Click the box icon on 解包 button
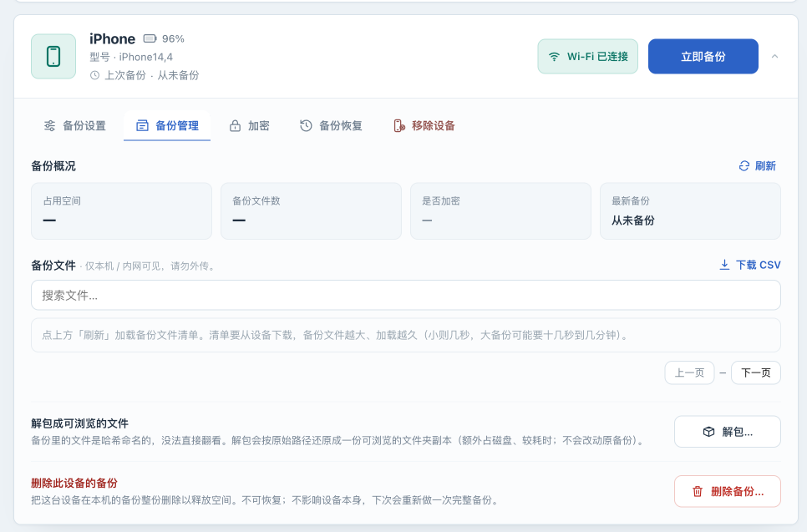This screenshot has height=532, width=807. (x=708, y=432)
